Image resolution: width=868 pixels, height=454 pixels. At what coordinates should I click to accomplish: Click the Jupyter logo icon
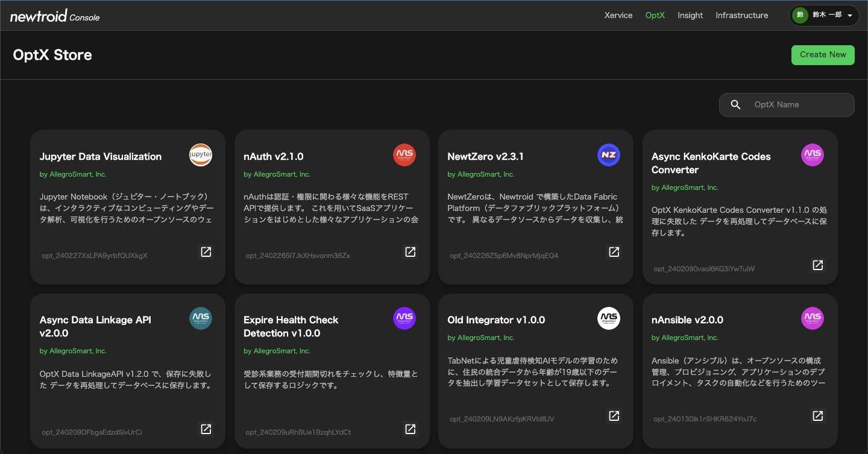201,155
